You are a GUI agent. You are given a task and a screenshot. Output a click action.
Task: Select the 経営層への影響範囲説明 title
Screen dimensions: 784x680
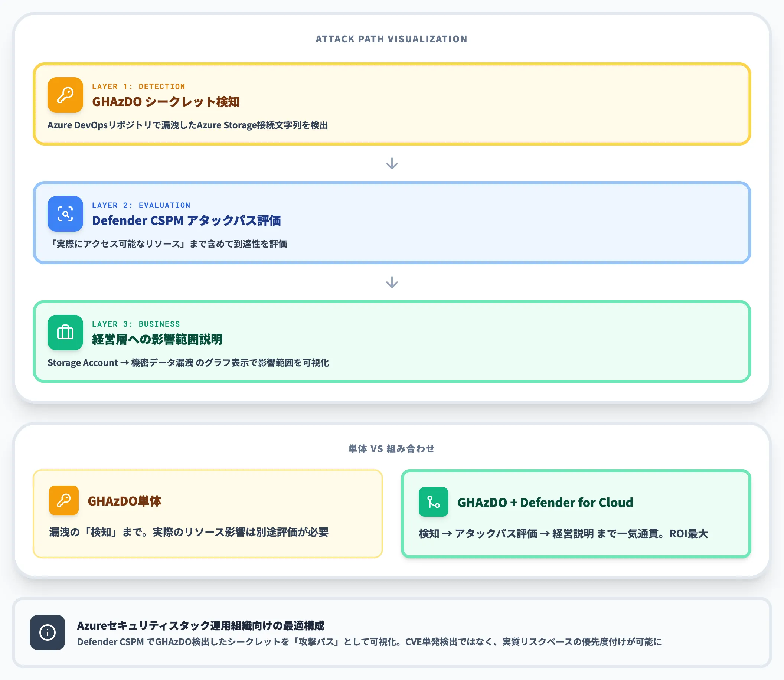pyautogui.click(x=157, y=339)
